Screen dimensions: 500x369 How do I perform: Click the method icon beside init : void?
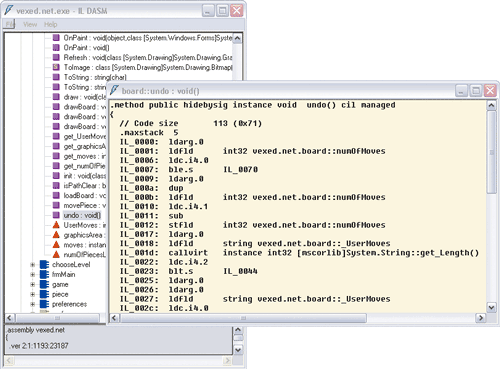(x=56, y=176)
